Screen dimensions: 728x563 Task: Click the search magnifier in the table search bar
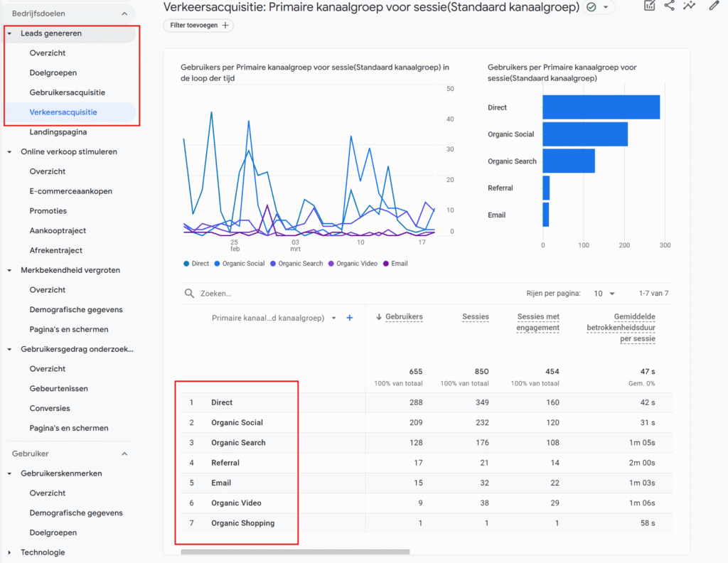click(x=188, y=293)
